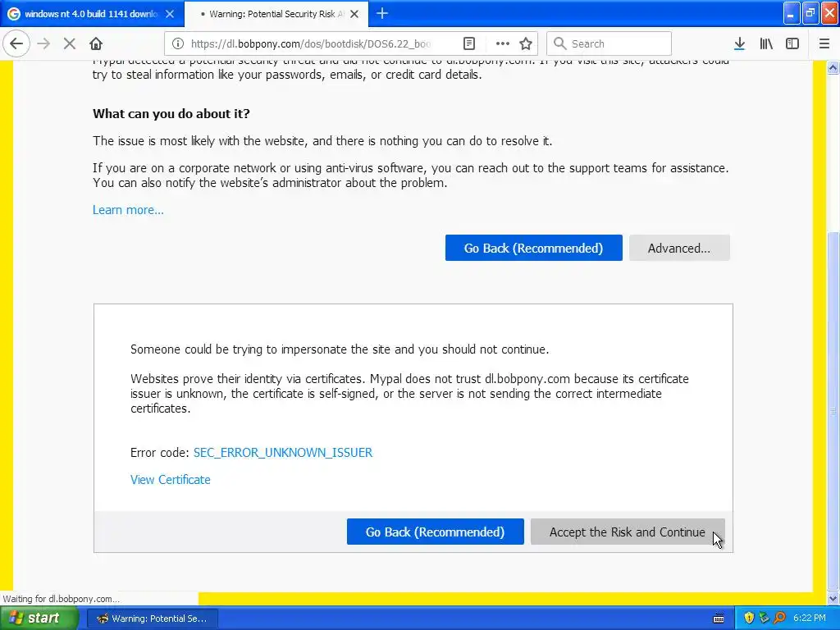Open the home page

click(x=96, y=43)
